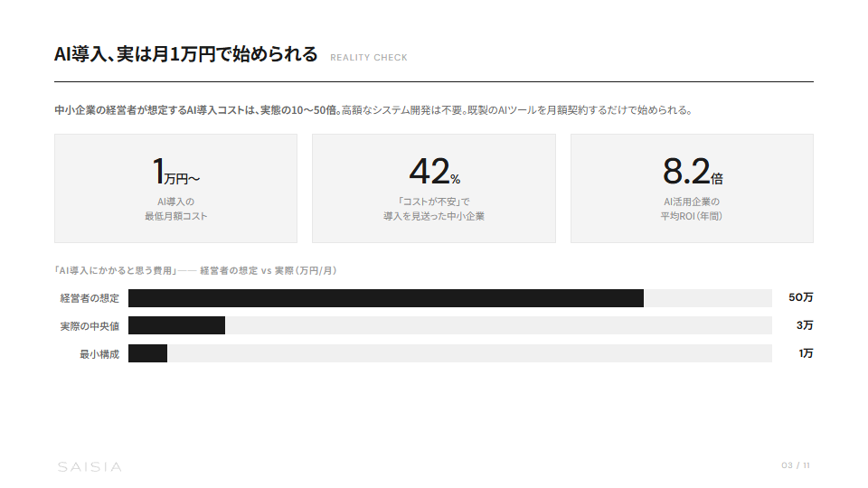Viewport: 868px width, 488px height.
Task: Click the '1万円〜' figure
Action: pos(176,171)
